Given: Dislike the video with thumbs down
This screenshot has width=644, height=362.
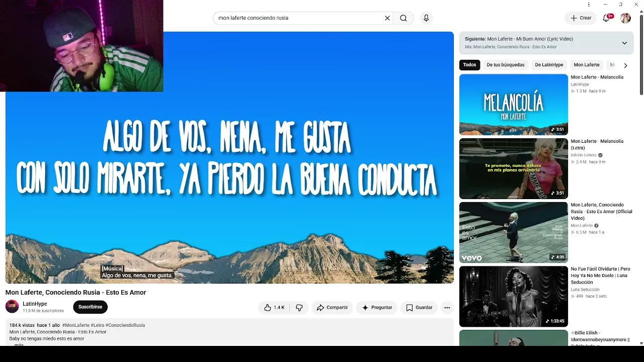Looking at the screenshot, I should point(299,308).
